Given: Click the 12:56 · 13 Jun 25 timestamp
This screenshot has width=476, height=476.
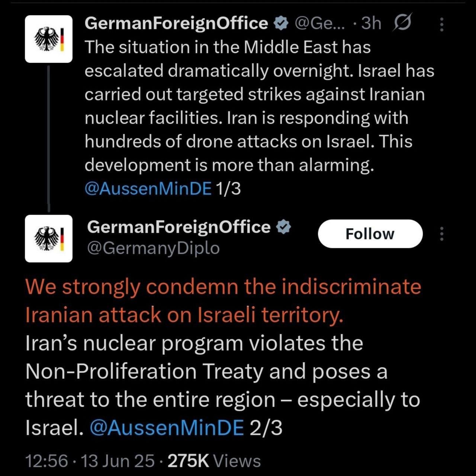Looking at the screenshot, I should pos(89,461).
